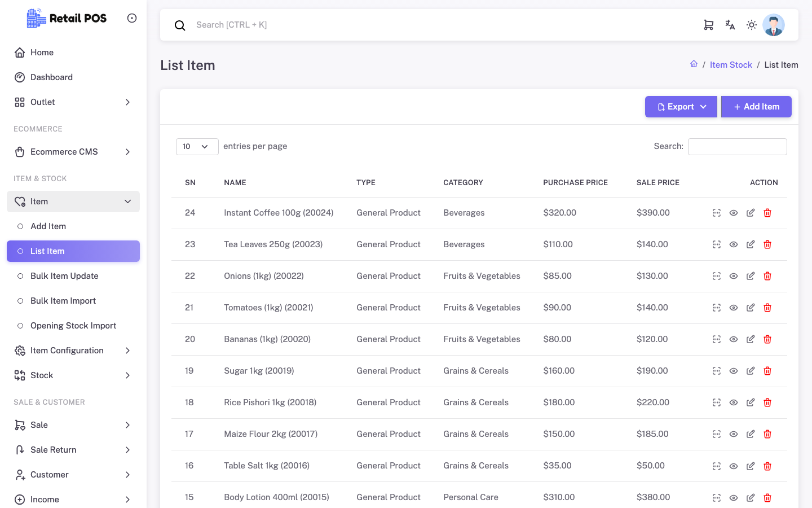Image resolution: width=812 pixels, height=508 pixels.
Task: Edit the Table Salt 1kg item
Action: tap(751, 466)
